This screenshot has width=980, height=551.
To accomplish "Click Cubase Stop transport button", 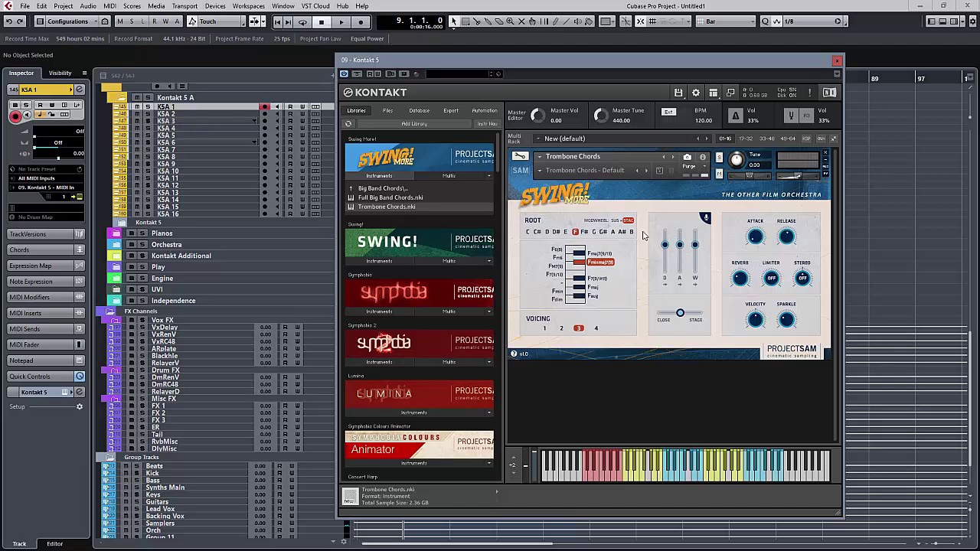I will 322,21.
